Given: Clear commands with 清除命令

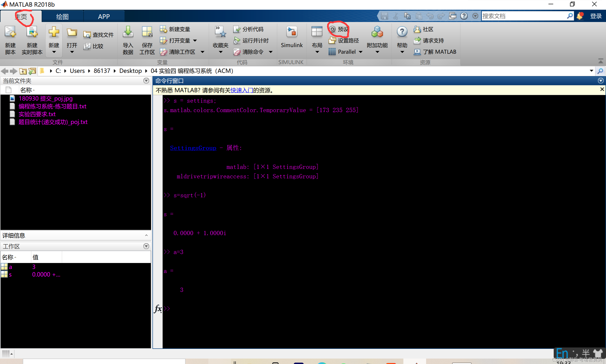Looking at the screenshot, I should 248,52.
